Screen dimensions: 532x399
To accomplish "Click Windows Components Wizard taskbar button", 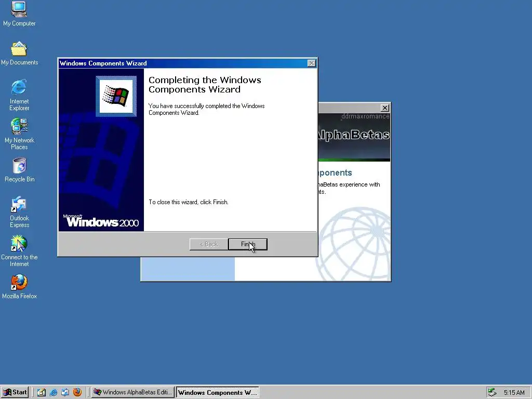I will pyautogui.click(x=218, y=392).
